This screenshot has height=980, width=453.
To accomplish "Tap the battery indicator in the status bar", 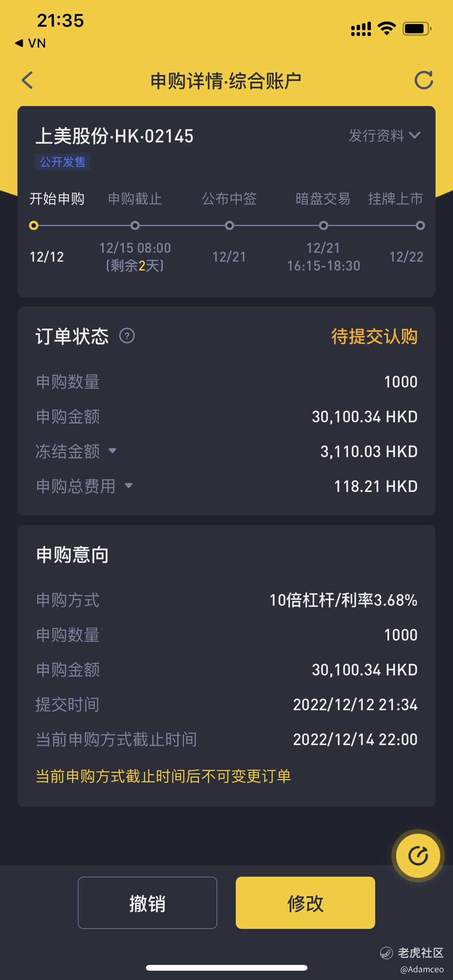I will 417,29.
